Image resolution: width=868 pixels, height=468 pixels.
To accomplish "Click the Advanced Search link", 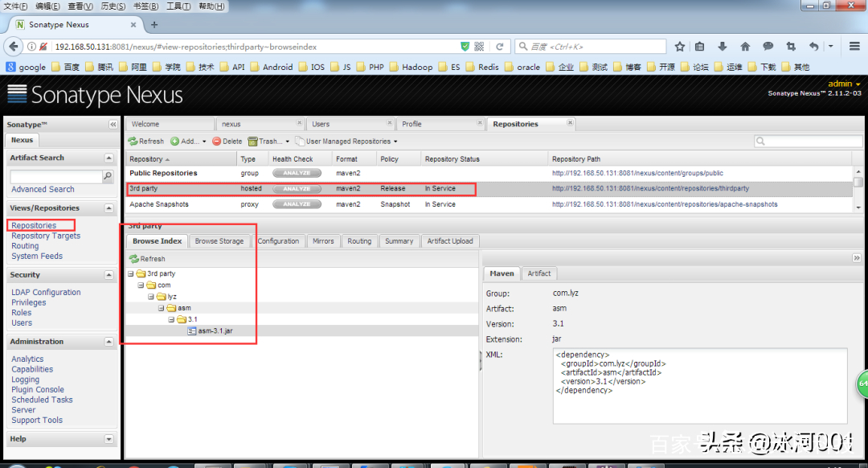I will (43, 190).
